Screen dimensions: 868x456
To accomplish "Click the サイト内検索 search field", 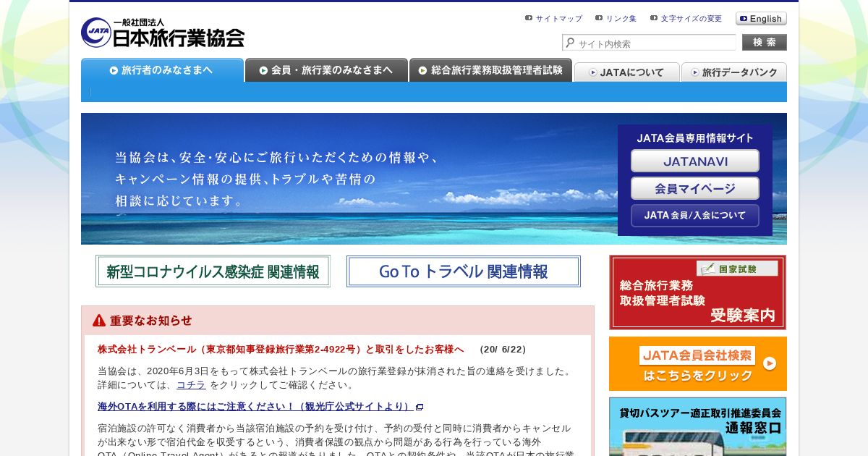I will (649, 43).
